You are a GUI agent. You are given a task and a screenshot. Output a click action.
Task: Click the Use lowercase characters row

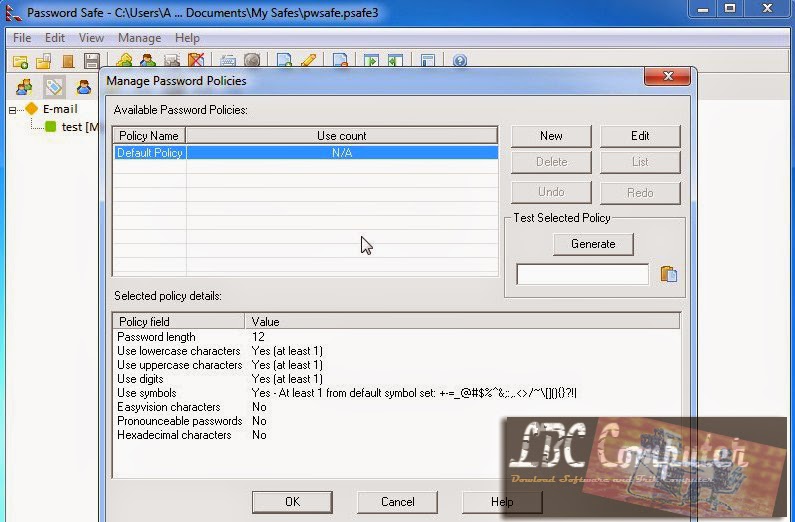click(x=395, y=351)
